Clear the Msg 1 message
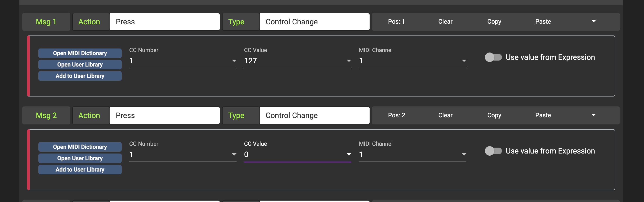The image size is (644, 202). 445,22
